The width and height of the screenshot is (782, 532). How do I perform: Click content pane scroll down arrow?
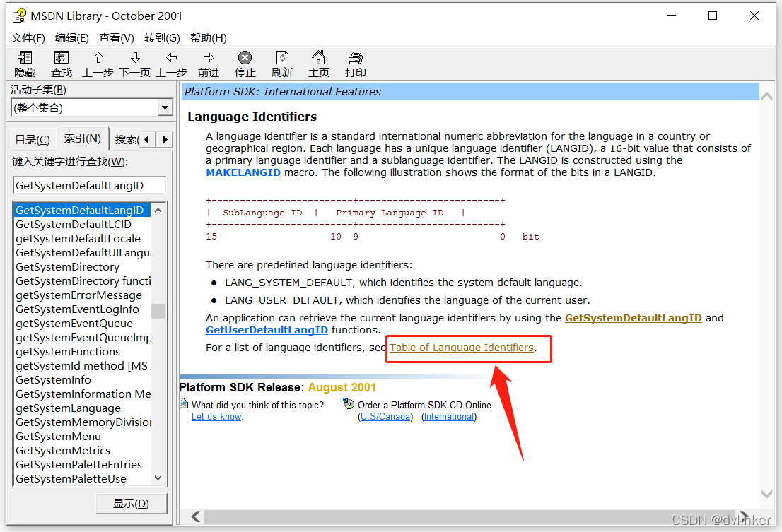pyautogui.click(x=767, y=494)
